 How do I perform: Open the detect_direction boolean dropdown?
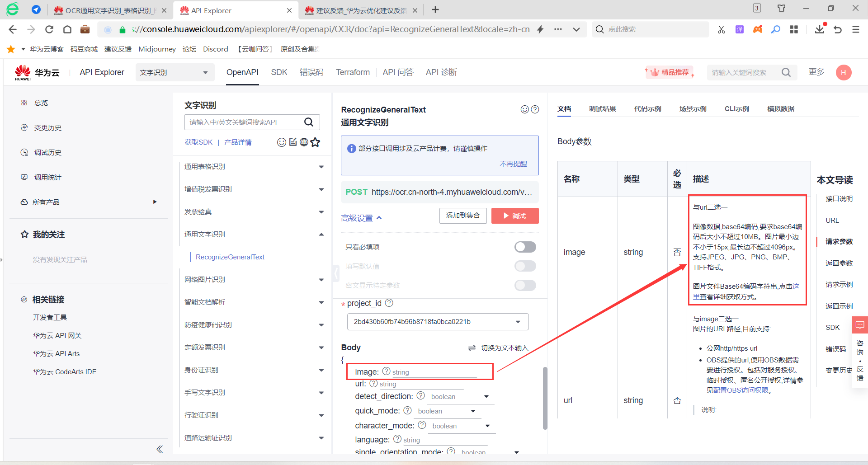click(460, 396)
